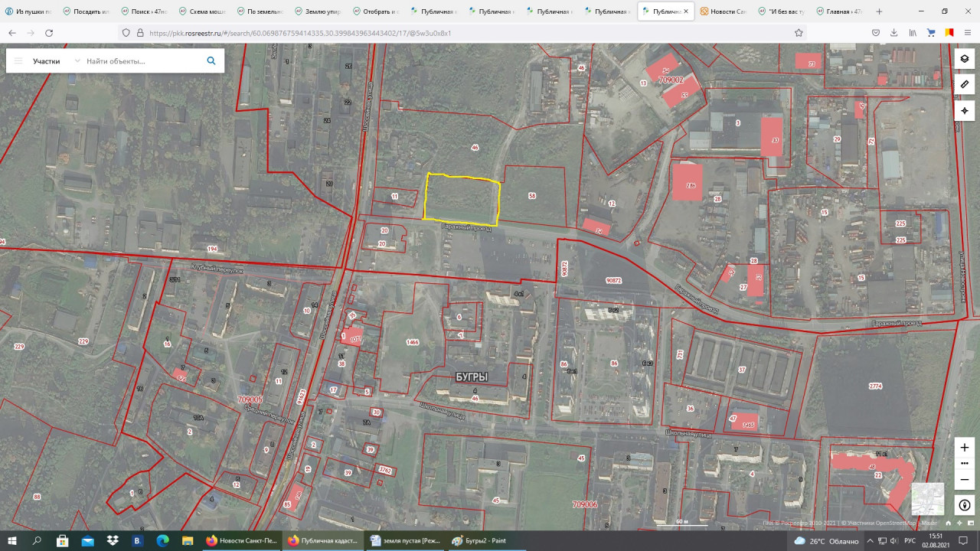Image resolution: width=980 pixels, height=551 pixels.
Task: Open the map layers panel
Action: coord(964,59)
